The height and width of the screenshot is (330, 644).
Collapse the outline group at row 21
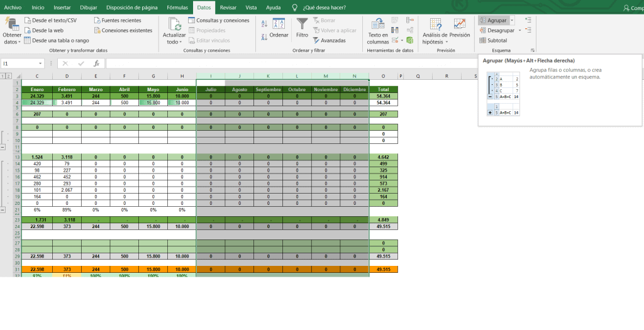[x=3, y=210]
